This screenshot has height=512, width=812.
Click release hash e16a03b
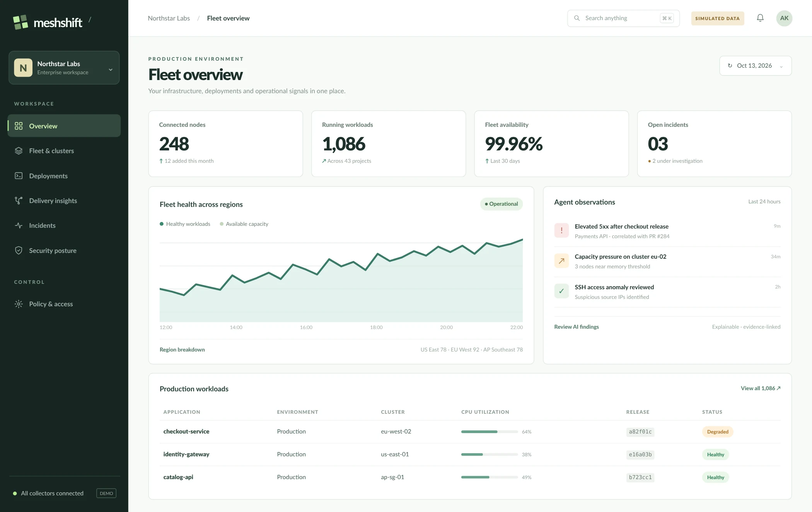click(x=640, y=454)
